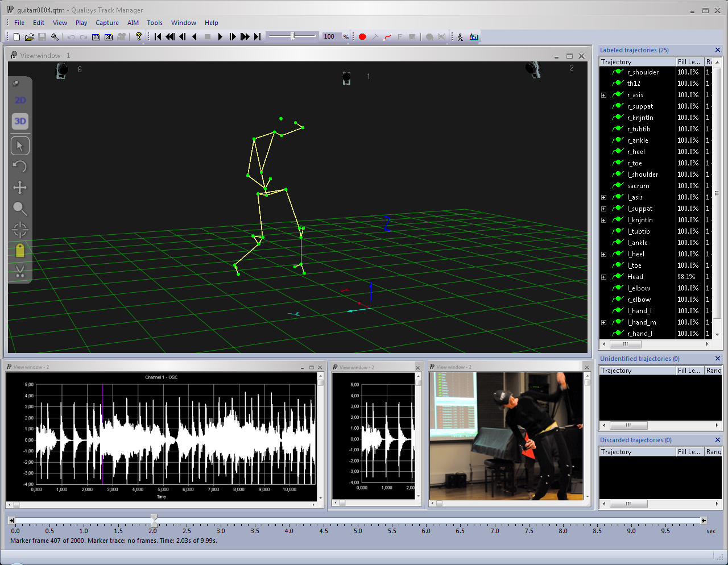This screenshot has width=728, height=565.
Task: Click camera 2 icon in the 3D view
Action: [533, 69]
